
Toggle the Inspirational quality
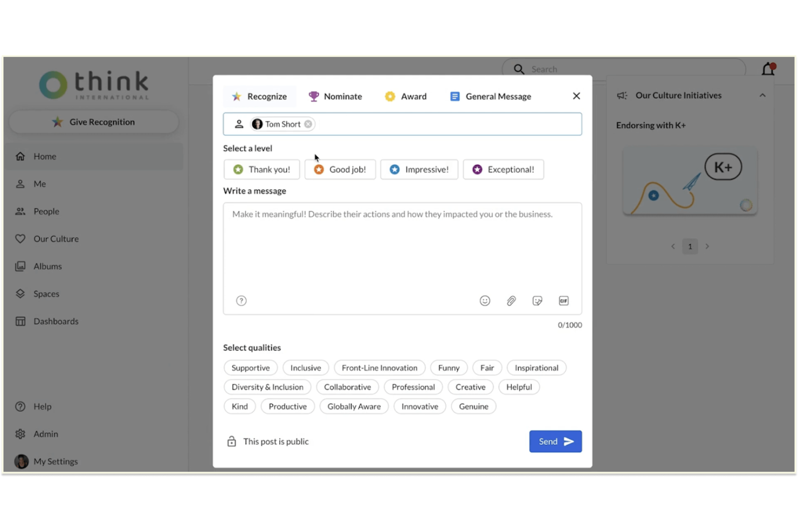536,368
